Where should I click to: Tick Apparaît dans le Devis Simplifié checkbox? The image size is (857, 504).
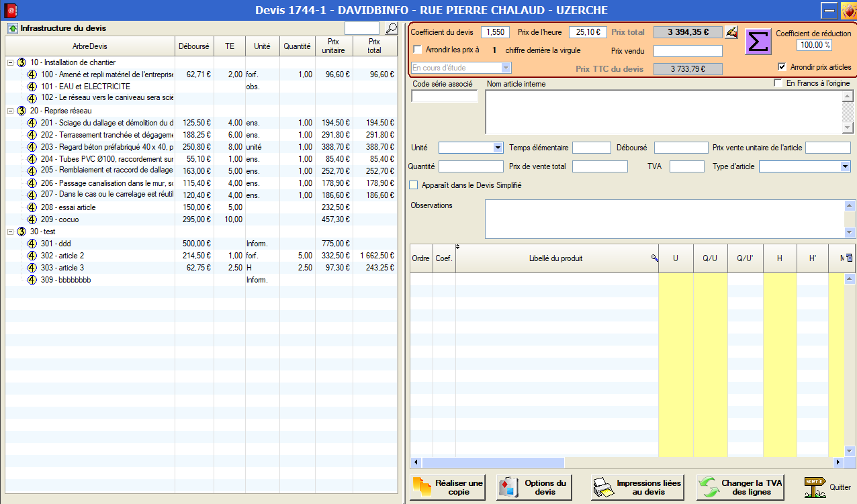point(414,185)
